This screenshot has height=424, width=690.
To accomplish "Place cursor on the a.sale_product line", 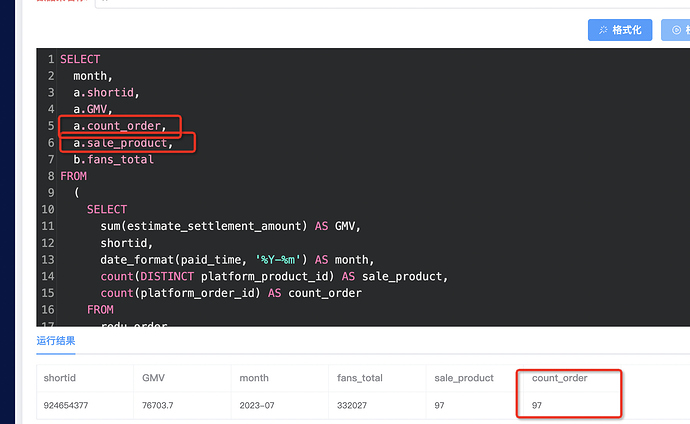I will pos(123,143).
